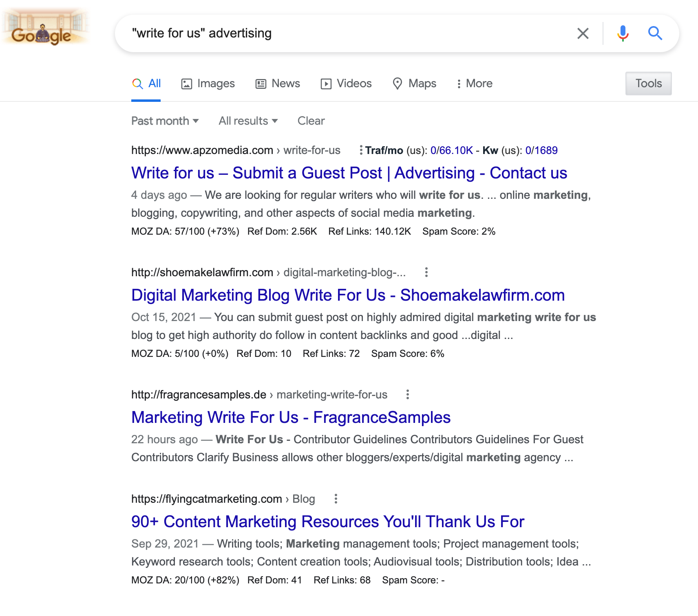Open the Images search section icon

187,83
